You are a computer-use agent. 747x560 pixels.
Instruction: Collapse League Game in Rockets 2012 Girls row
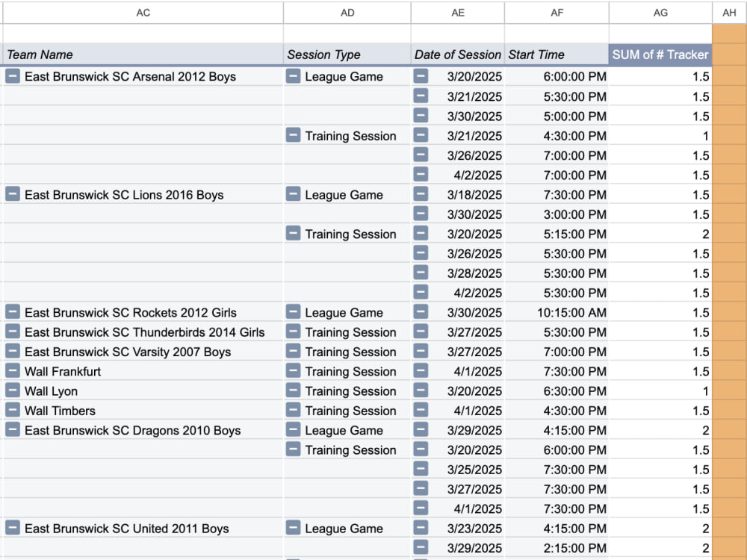pos(294,312)
